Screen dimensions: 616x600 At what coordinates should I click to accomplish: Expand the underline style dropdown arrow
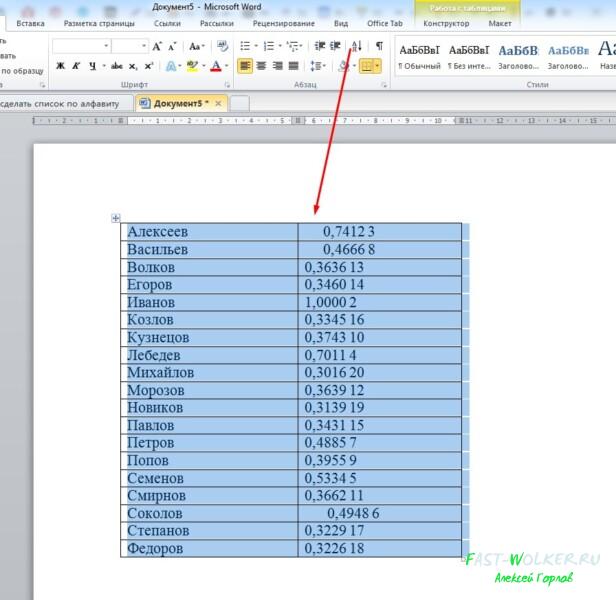(104, 66)
